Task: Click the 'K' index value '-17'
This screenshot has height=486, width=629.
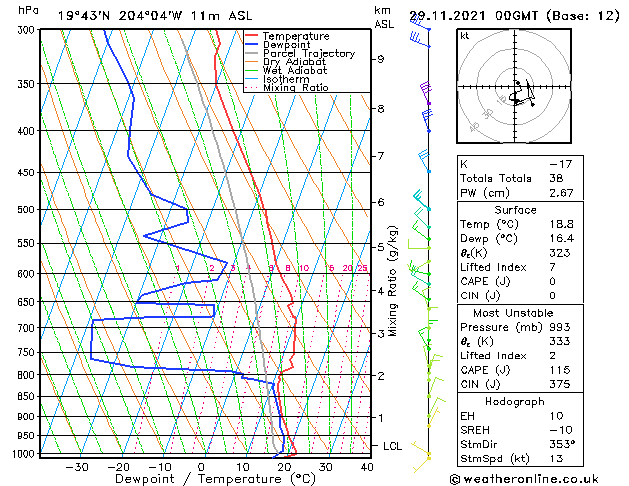Action: [560, 164]
